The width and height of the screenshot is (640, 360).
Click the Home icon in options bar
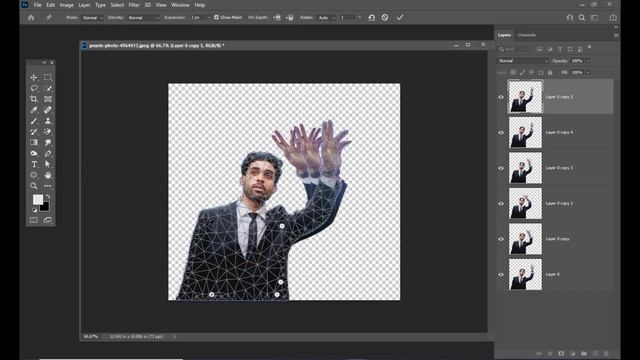31,18
